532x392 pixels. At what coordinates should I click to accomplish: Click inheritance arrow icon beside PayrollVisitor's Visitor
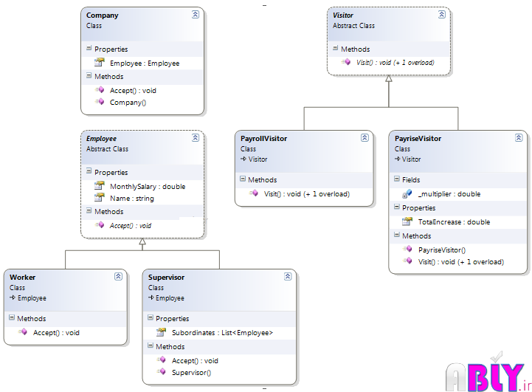point(243,159)
